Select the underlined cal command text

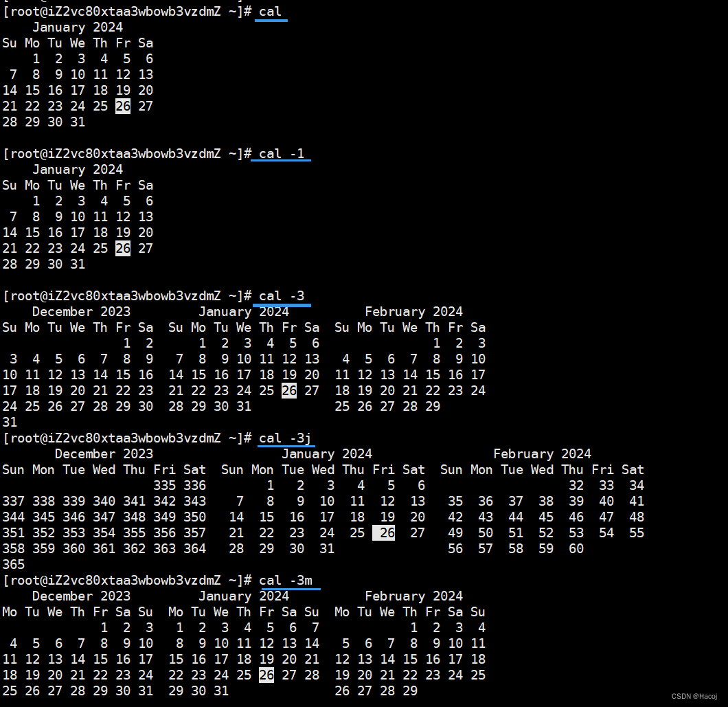pyautogui.click(x=271, y=11)
